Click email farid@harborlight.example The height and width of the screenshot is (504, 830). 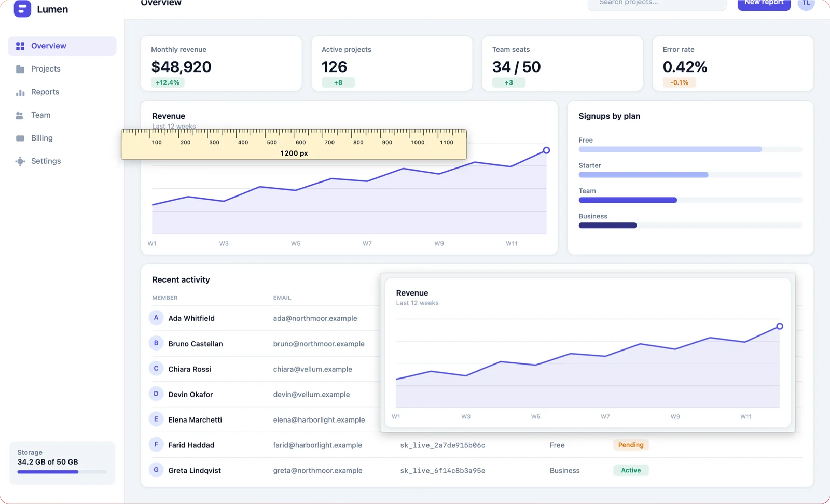[x=318, y=445]
